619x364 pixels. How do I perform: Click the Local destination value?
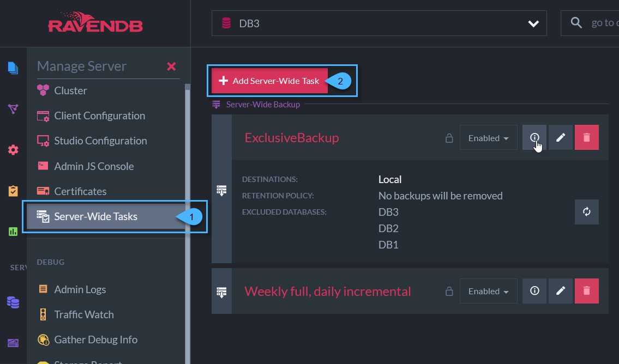390,179
